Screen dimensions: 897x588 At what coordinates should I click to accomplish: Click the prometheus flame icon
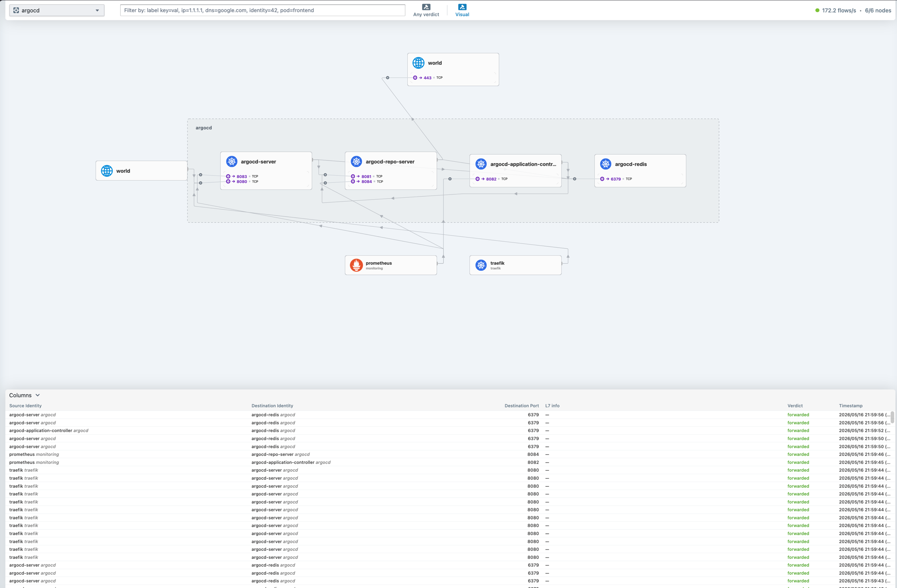[356, 265]
